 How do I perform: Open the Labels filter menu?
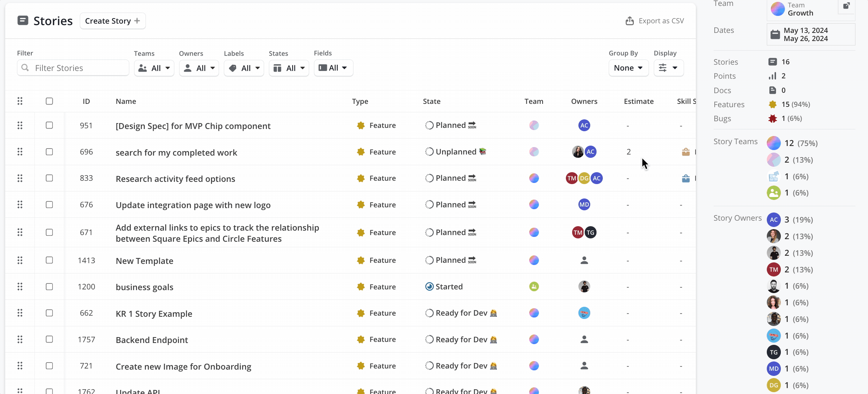(x=244, y=68)
